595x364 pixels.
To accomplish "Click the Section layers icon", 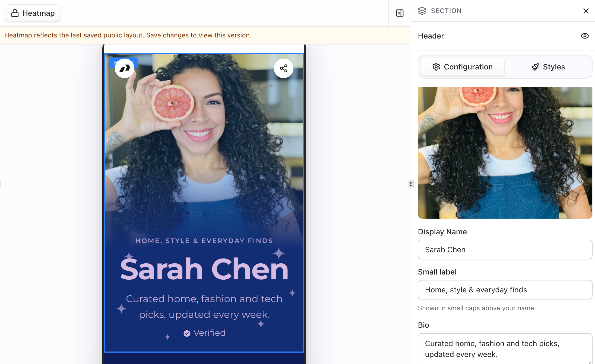I will (x=422, y=11).
